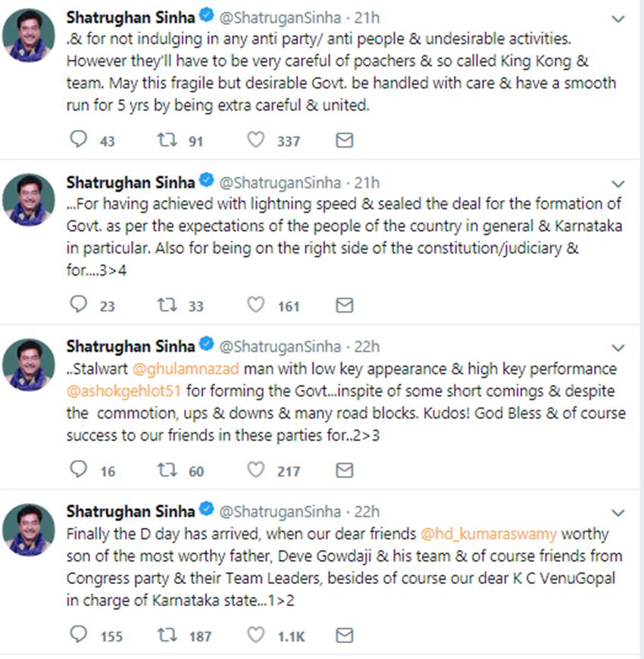Click the profile photo on the first tweet
This screenshot has width=644, height=659.
pos(29,37)
